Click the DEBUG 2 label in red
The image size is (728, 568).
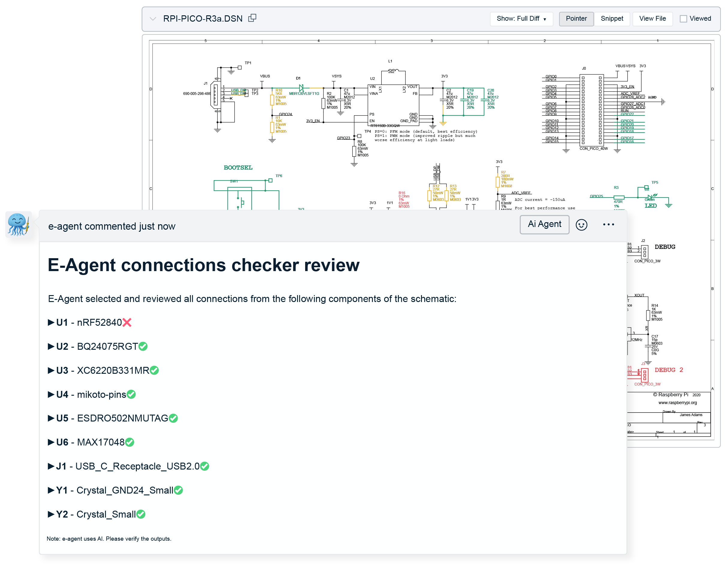(669, 370)
